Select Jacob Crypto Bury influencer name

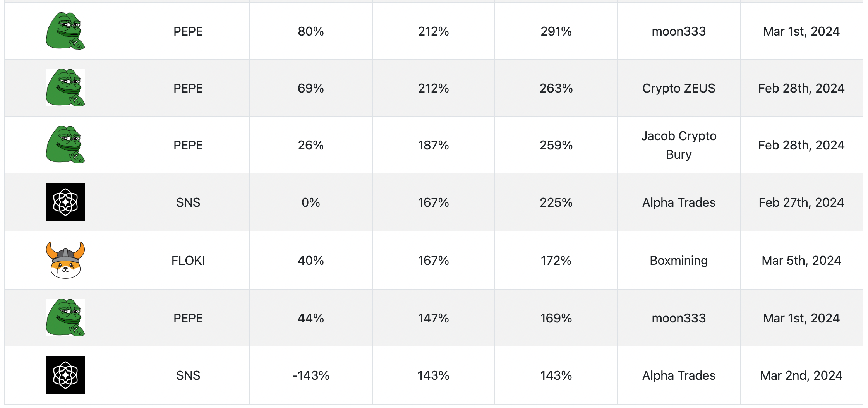pos(679,145)
